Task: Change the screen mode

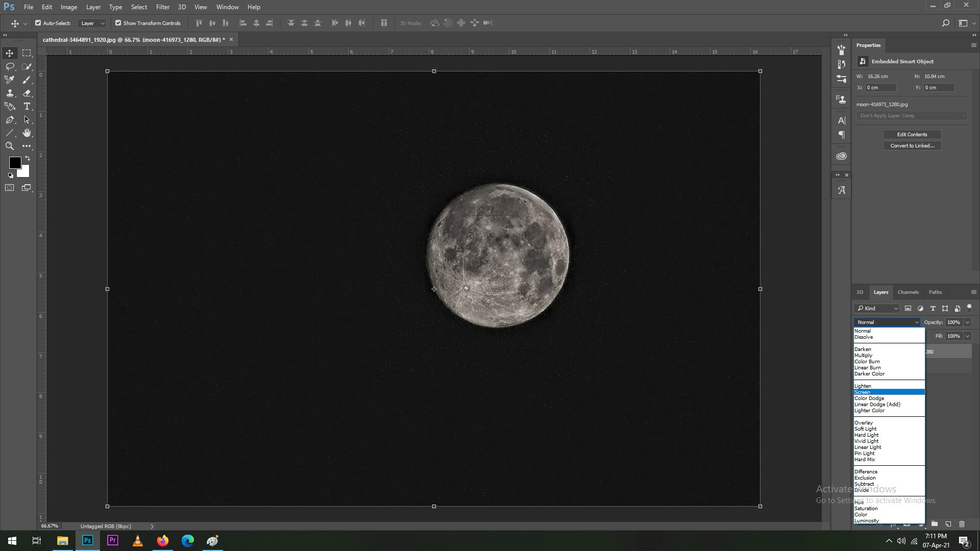Action: click(x=27, y=188)
